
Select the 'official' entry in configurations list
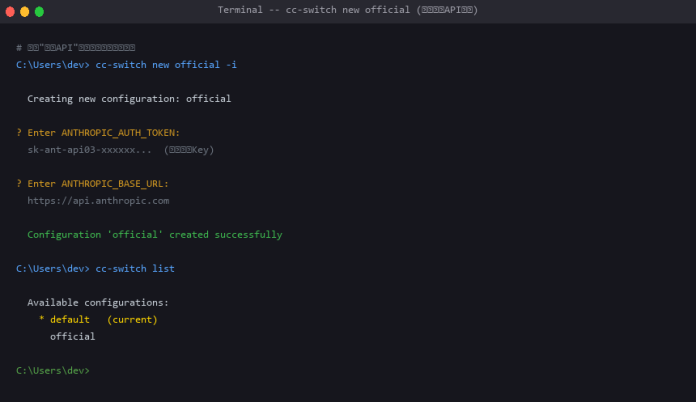[x=73, y=337]
